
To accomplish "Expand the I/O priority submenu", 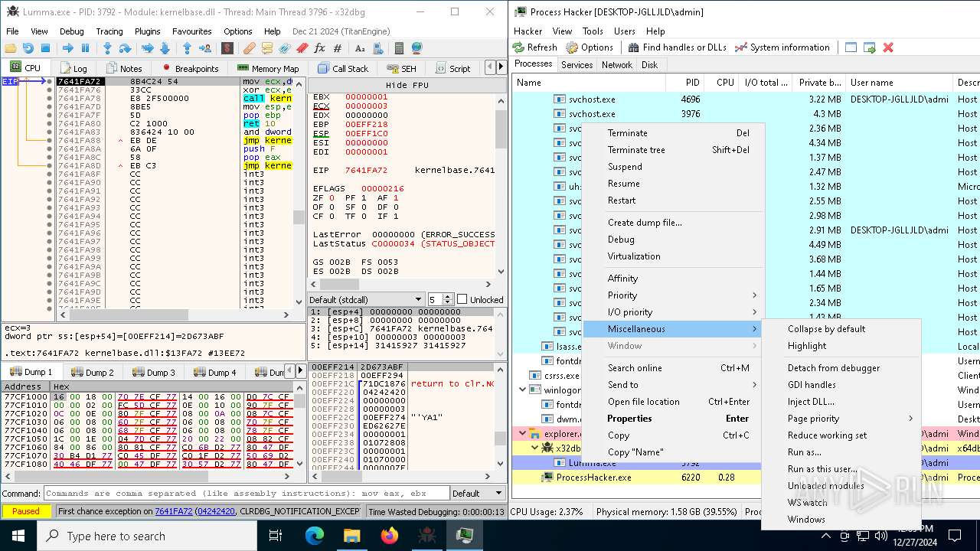I will [x=672, y=312].
